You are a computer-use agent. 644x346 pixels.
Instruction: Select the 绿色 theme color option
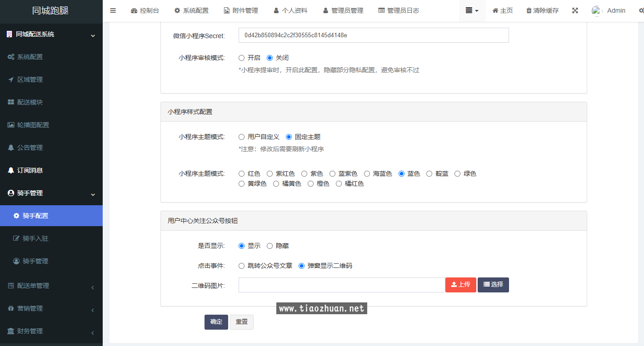click(x=458, y=174)
